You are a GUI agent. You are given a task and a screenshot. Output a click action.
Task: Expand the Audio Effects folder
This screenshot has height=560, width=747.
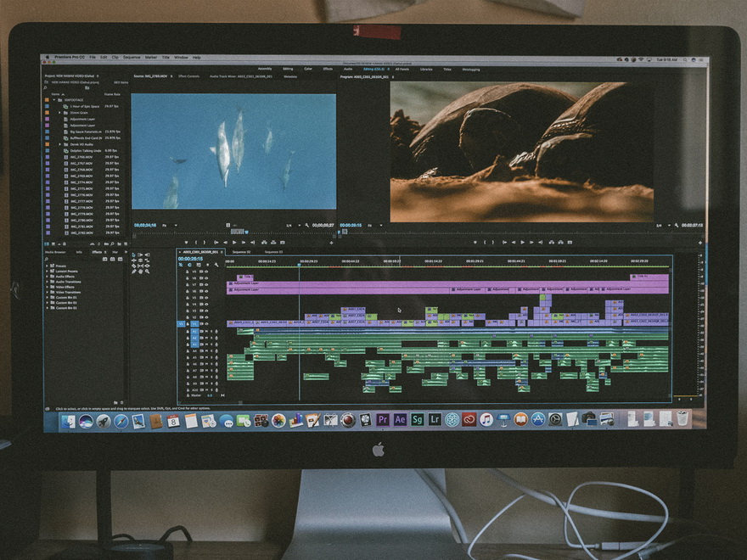pyautogui.click(x=48, y=276)
